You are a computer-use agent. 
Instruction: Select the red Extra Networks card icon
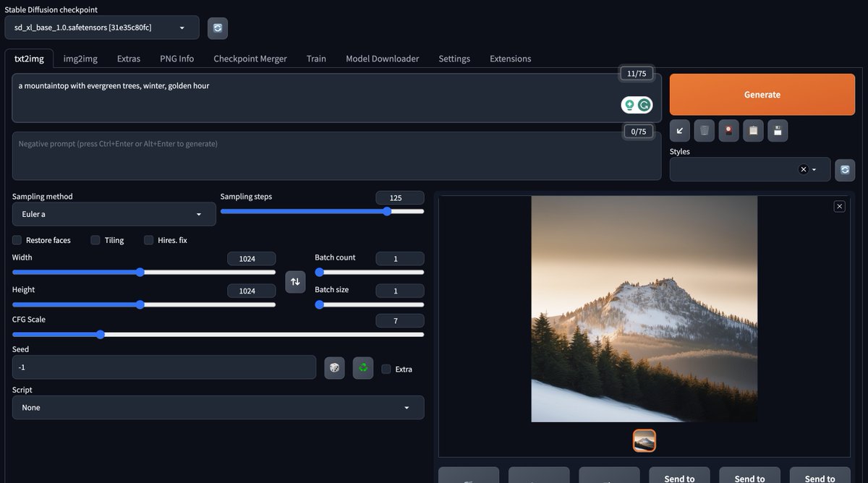(728, 130)
